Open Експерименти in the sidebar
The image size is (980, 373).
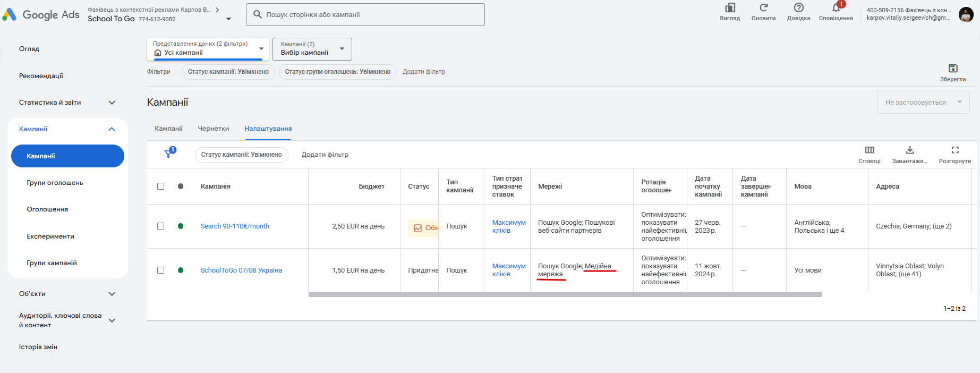(x=50, y=236)
